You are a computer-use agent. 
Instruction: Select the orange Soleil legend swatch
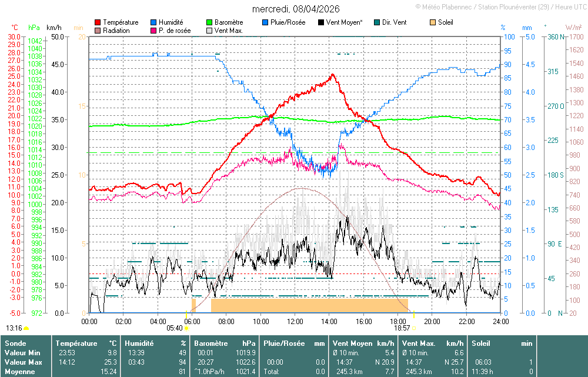[433, 22]
